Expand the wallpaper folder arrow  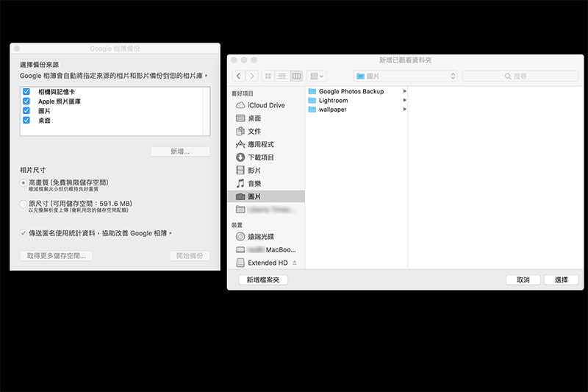coord(405,109)
